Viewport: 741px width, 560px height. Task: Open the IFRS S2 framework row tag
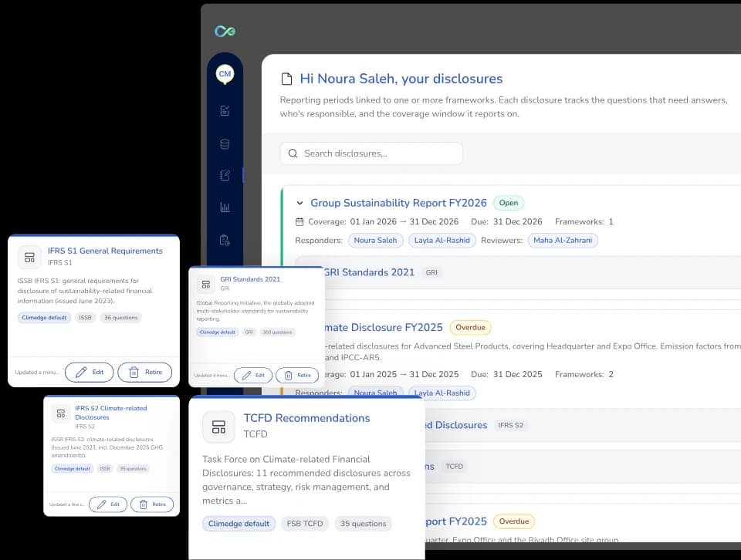coord(510,425)
